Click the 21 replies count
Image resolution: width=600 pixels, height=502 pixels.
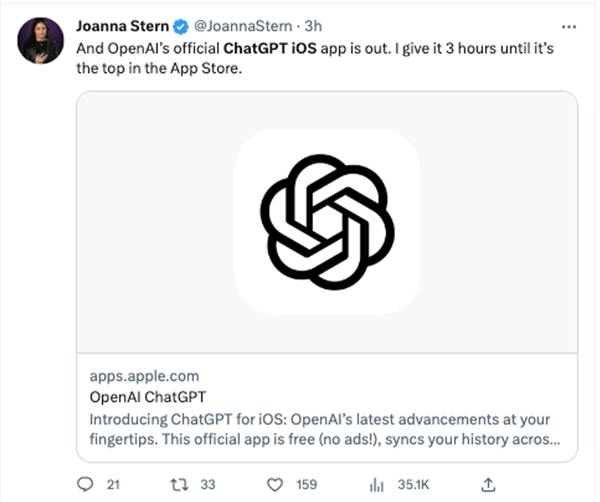[x=113, y=484]
